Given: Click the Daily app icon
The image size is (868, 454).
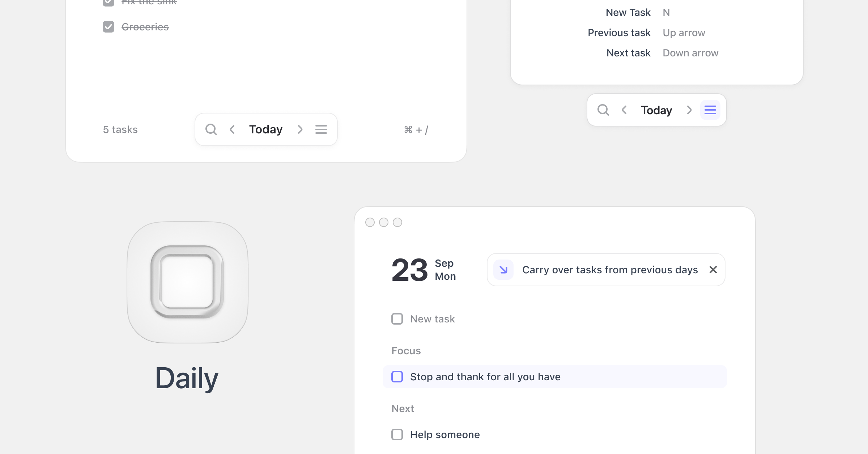Looking at the screenshot, I should [187, 282].
